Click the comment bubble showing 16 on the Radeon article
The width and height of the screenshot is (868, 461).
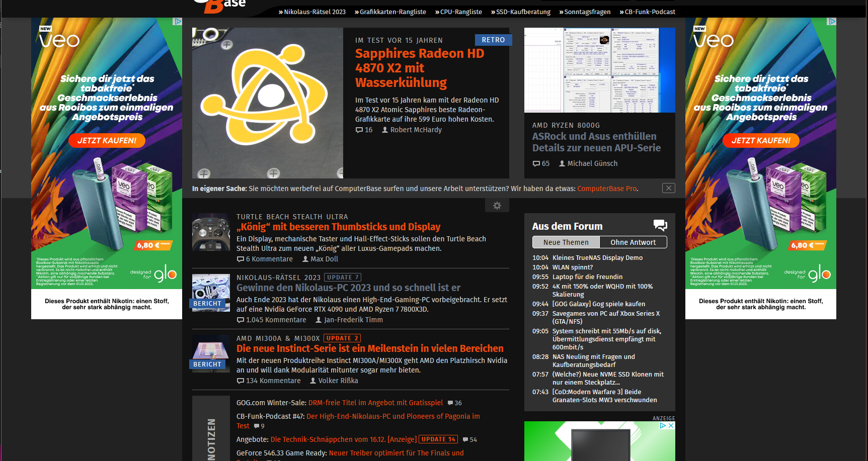click(358, 130)
